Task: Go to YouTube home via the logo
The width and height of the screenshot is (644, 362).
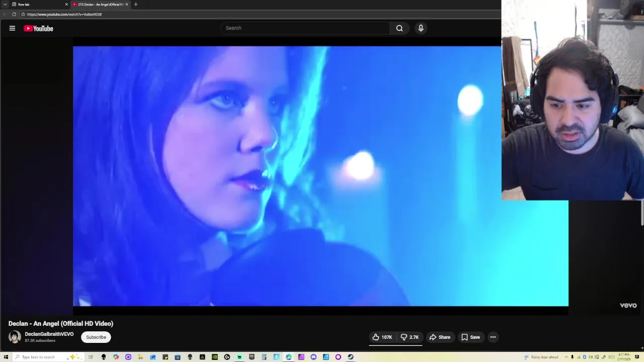Action: coord(38,29)
